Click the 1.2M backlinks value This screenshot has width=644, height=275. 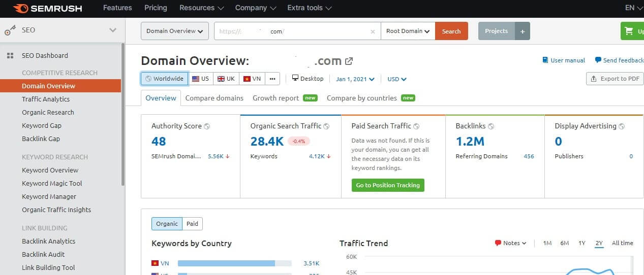click(x=470, y=142)
